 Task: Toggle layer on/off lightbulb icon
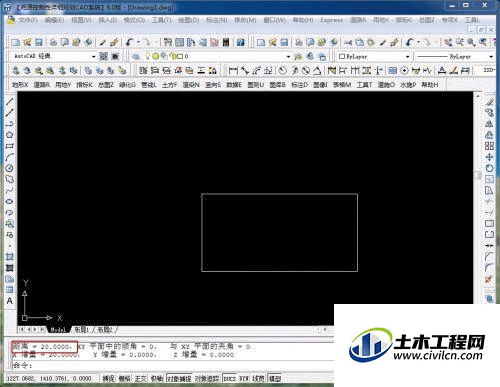click(x=147, y=56)
